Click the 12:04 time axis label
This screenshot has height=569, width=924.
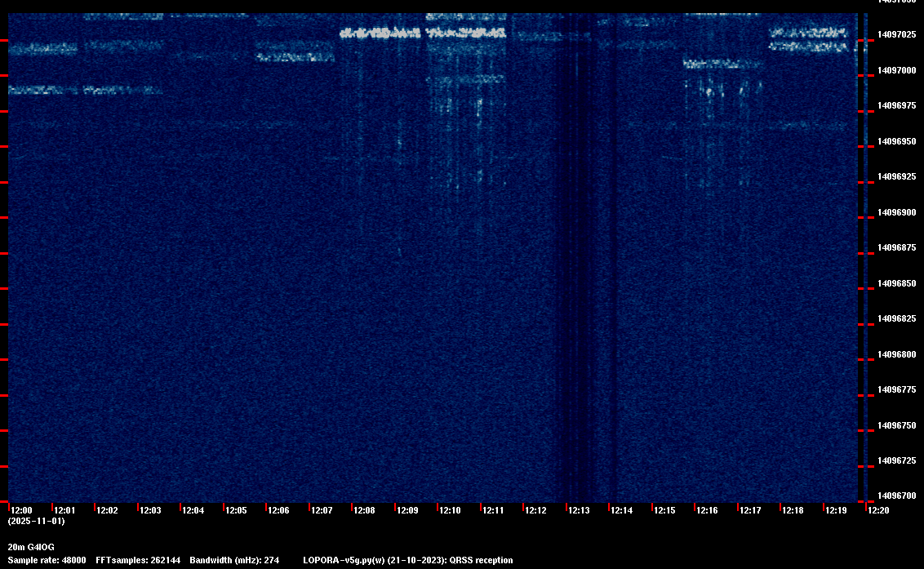click(193, 510)
